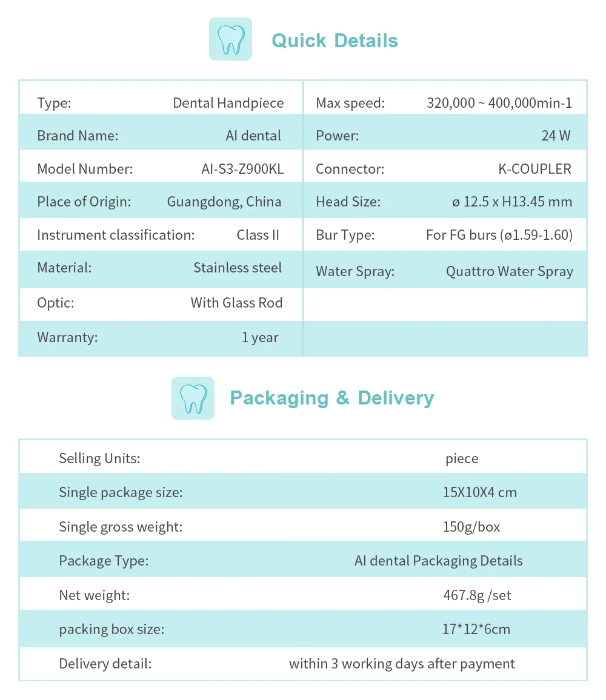Screen dimensions: 606x700
Task: Select the Stainless steel material value
Action: [238, 268]
